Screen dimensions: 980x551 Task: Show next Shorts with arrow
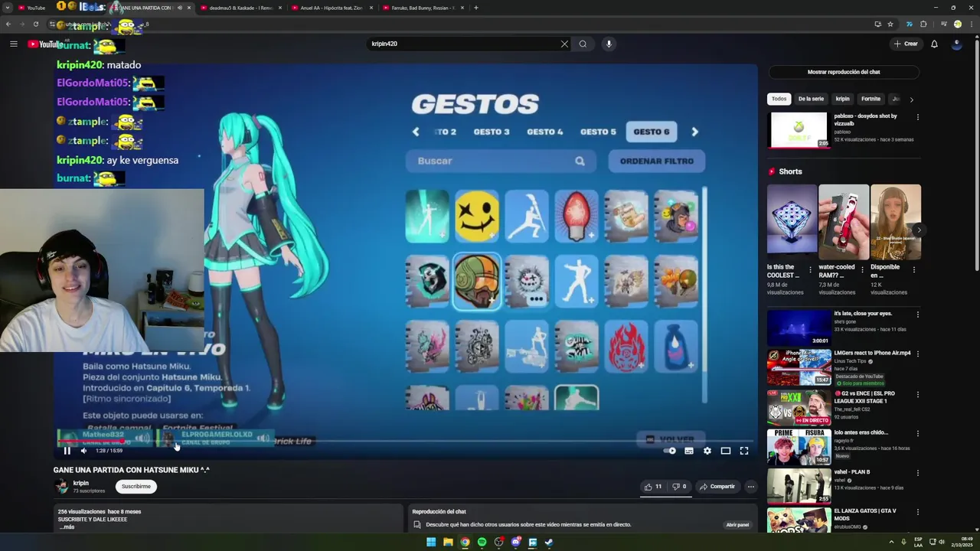pos(919,230)
